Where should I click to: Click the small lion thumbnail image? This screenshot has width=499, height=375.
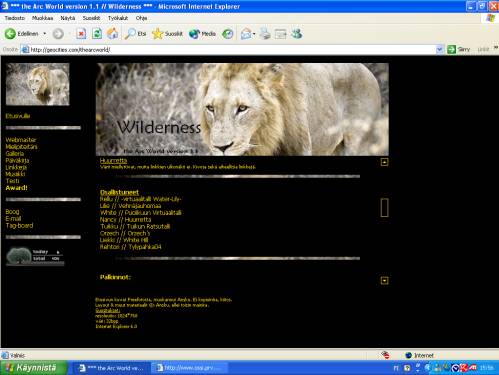pos(38,84)
